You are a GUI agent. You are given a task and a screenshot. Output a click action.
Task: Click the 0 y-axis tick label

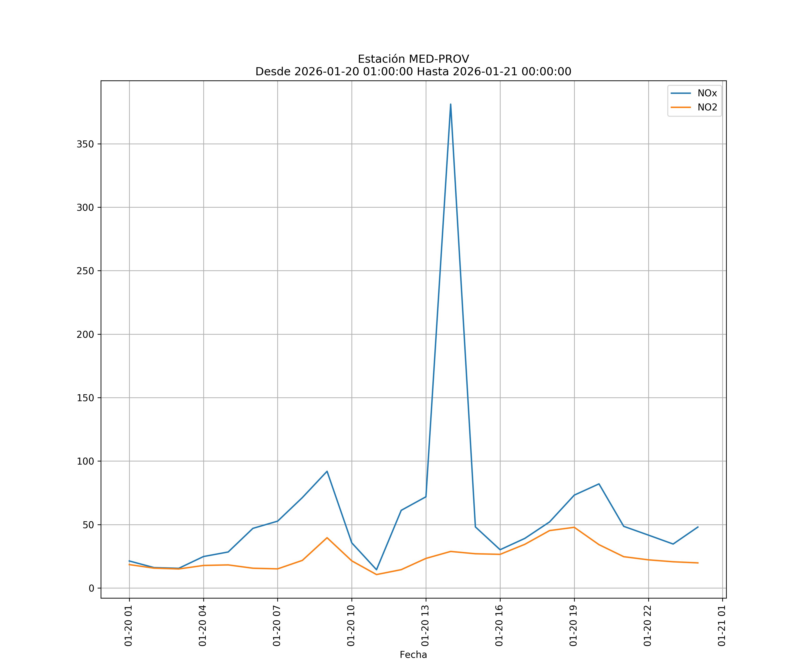pyautogui.click(x=91, y=588)
